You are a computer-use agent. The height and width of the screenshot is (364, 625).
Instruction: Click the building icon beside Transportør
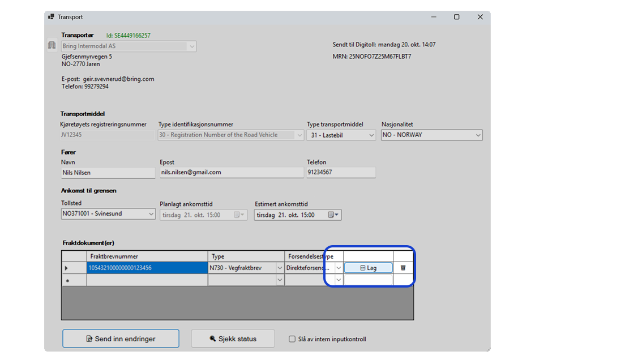(52, 45)
